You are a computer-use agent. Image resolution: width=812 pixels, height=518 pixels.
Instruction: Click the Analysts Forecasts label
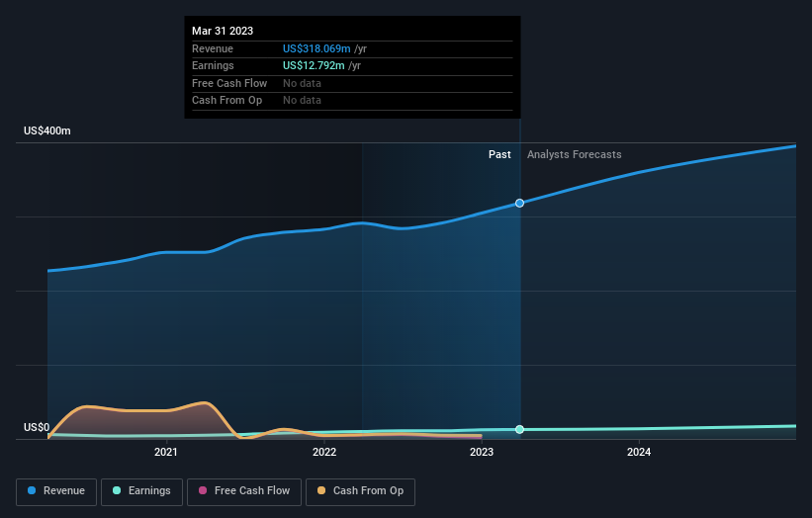(x=575, y=155)
